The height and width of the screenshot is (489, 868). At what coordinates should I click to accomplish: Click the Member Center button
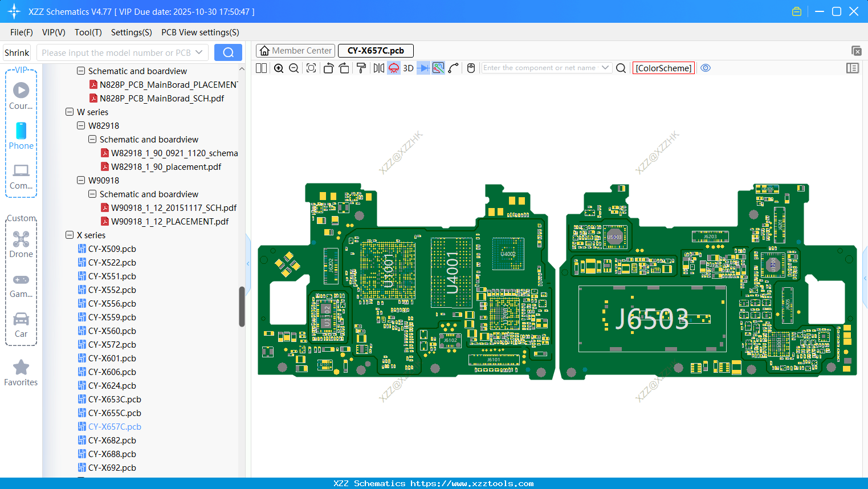coord(295,50)
